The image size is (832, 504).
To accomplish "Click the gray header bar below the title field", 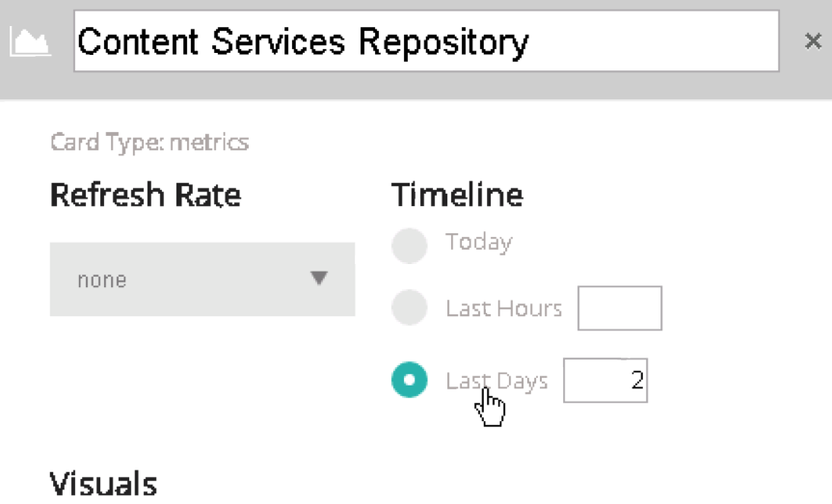I will 416,86.
